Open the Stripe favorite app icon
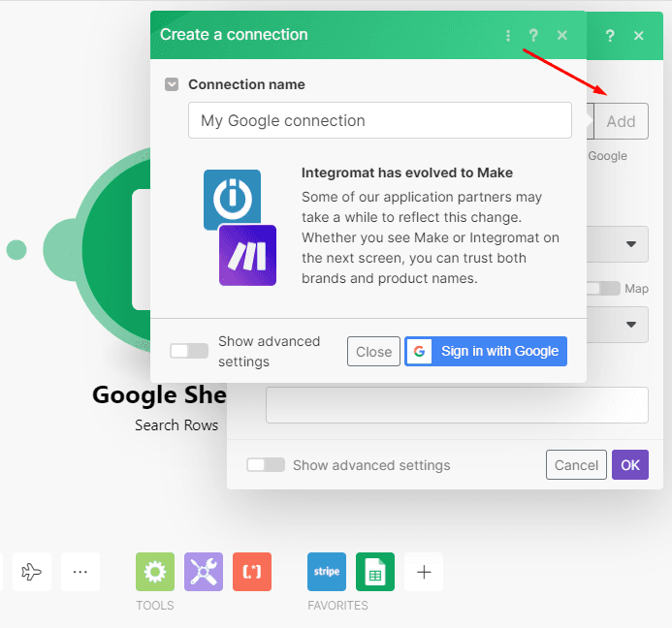672x628 pixels. [x=327, y=572]
